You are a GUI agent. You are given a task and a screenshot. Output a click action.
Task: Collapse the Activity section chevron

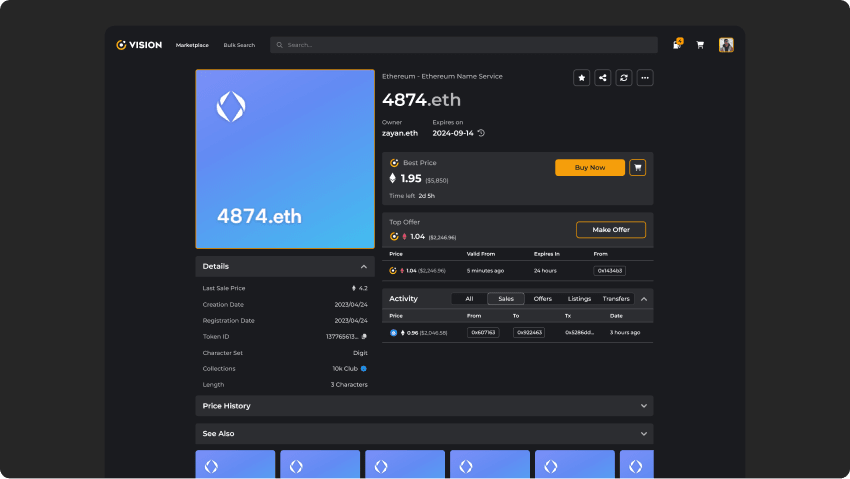(643, 299)
